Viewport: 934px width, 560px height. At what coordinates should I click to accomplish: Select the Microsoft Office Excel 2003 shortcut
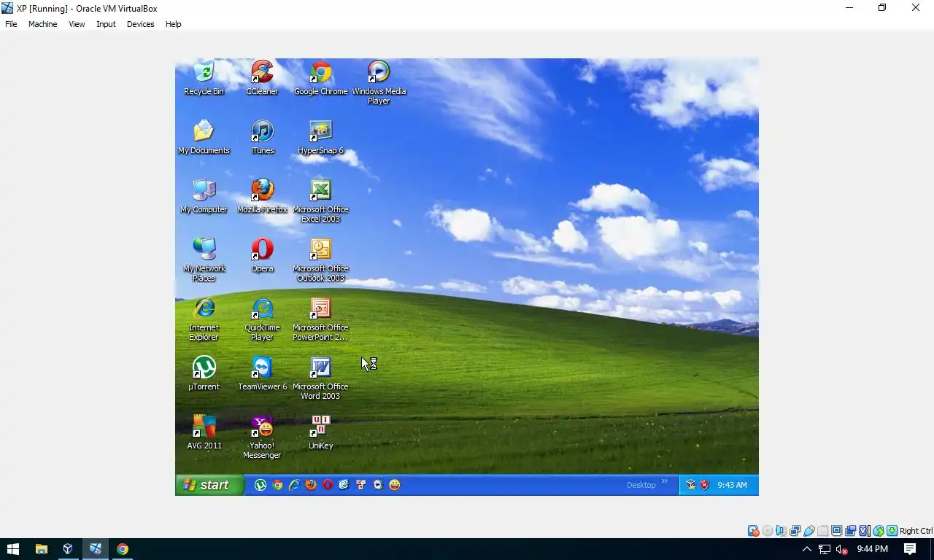[320, 201]
